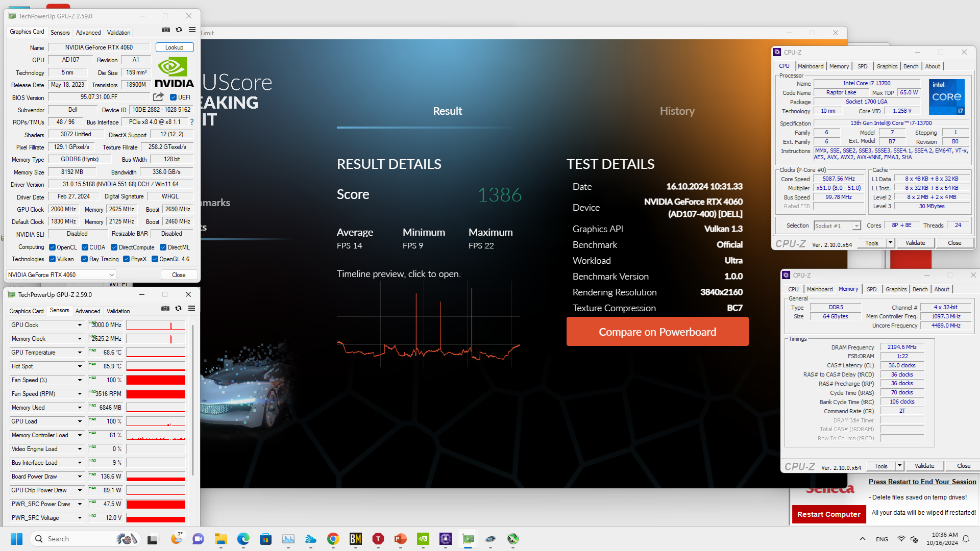
Task: Click the camera icon in GPU-Z Sensors window
Action: [165, 309]
